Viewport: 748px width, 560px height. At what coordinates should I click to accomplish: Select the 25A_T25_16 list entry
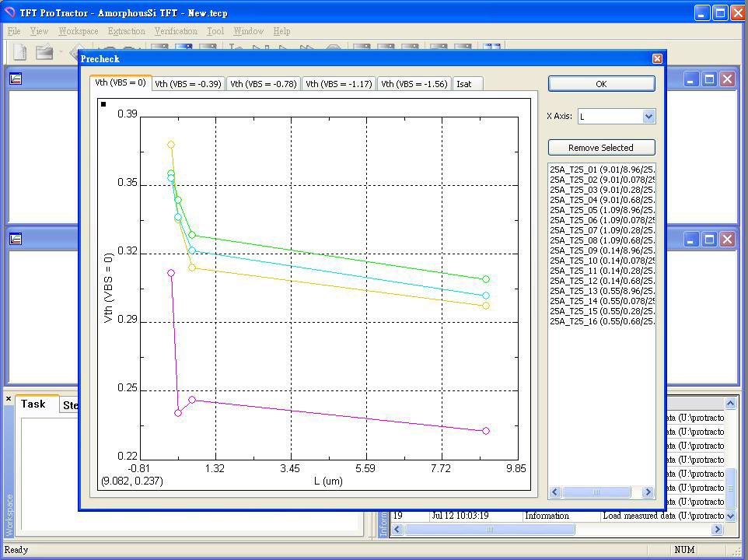[x=599, y=321]
